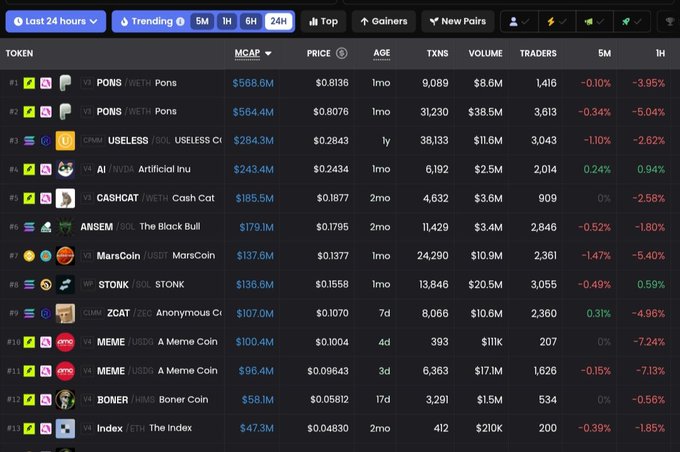Click the Solana chain icon for ANSEM
680x452 pixels.
[29, 227]
